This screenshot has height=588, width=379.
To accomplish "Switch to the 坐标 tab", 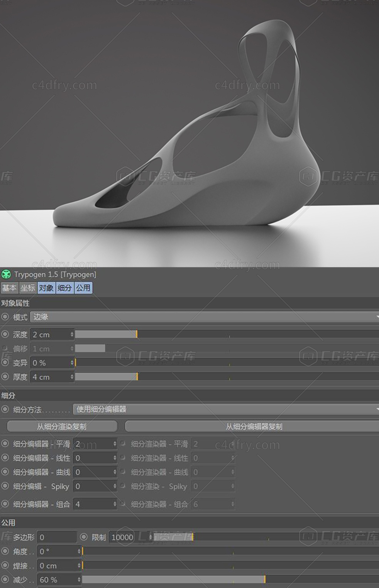I will click(28, 288).
